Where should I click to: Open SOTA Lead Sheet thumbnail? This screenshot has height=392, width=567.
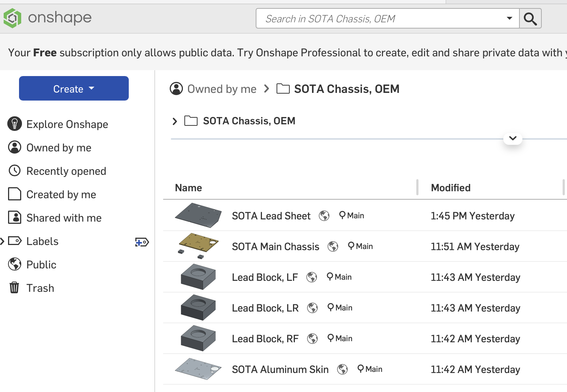click(x=198, y=215)
